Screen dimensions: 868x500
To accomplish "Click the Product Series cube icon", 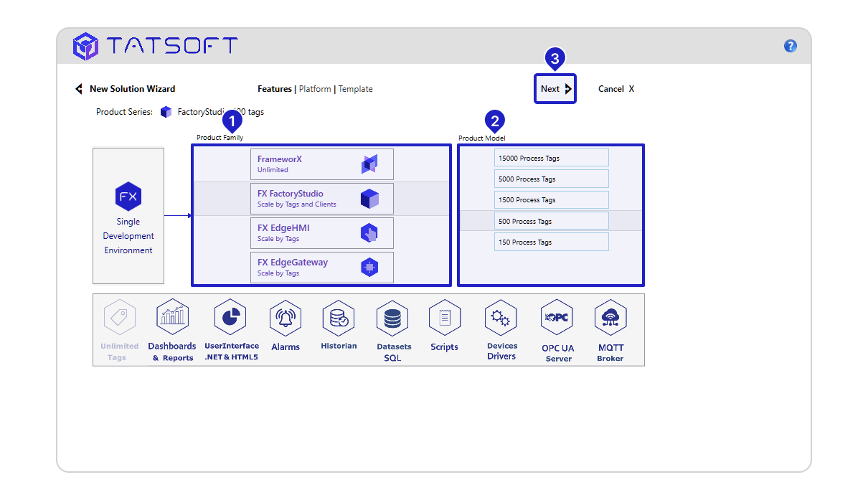I will pyautogui.click(x=166, y=112).
